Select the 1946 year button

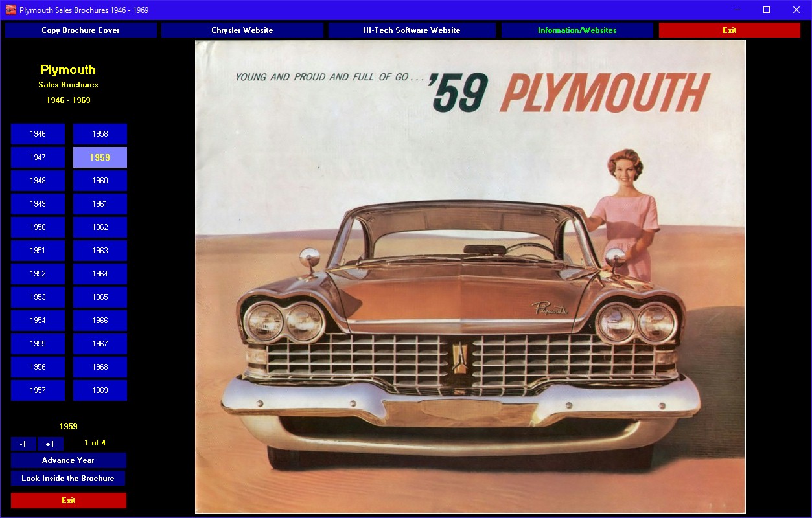[x=38, y=134]
